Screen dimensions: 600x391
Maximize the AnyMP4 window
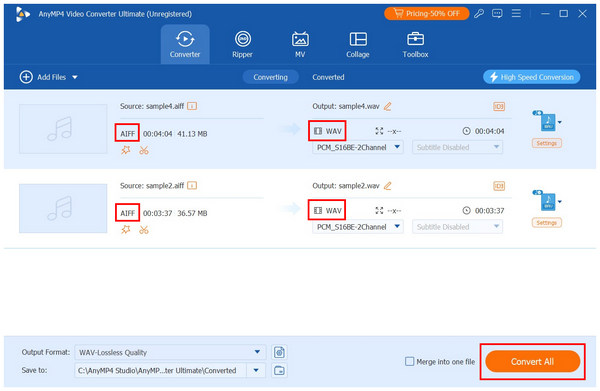[x=564, y=14]
